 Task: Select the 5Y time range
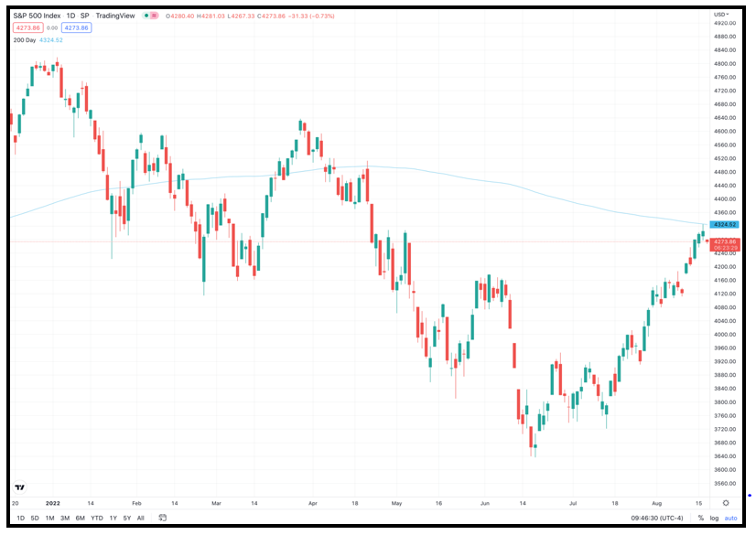tap(127, 518)
